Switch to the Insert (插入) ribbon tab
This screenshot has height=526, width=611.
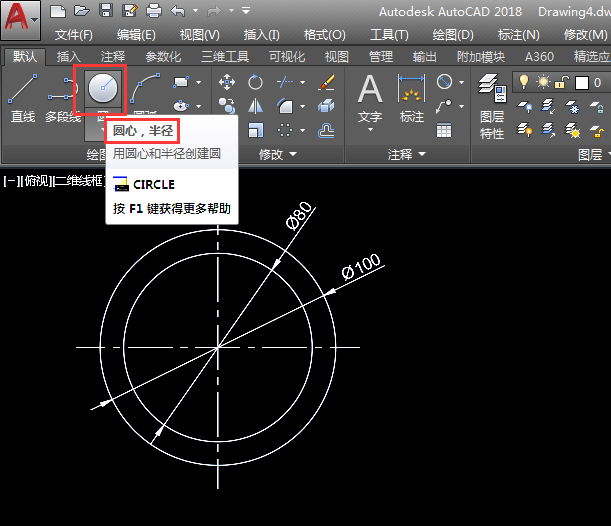[69, 57]
